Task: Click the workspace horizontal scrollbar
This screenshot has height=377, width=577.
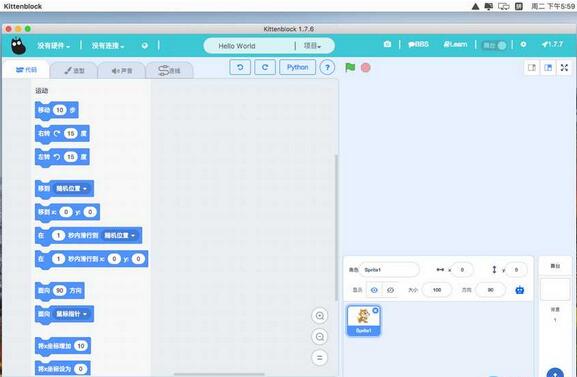Action: [x=219, y=374]
